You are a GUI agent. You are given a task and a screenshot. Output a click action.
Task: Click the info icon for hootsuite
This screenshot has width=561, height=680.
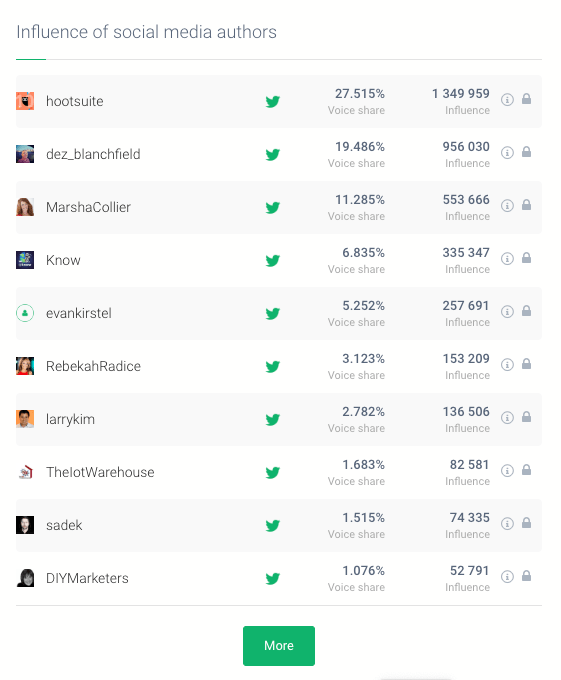[507, 100]
